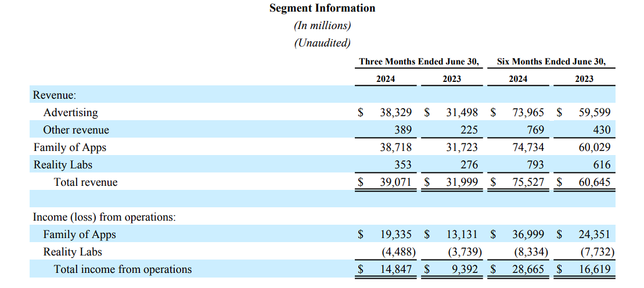Select Reality Labs revenue 276
644x288 pixels.
pyautogui.click(x=469, y=165)
